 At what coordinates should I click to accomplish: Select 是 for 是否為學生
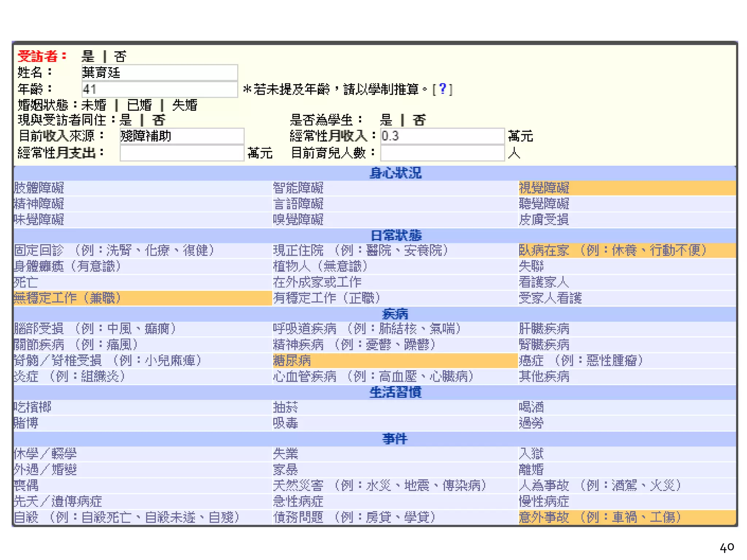386,120
